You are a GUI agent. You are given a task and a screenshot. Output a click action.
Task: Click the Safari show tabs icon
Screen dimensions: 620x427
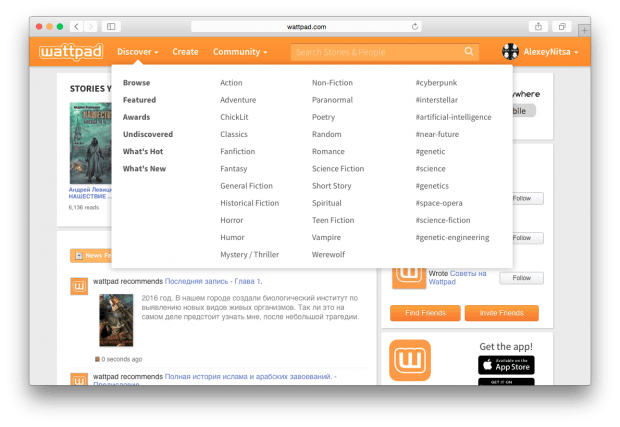[x=562, y=26]
